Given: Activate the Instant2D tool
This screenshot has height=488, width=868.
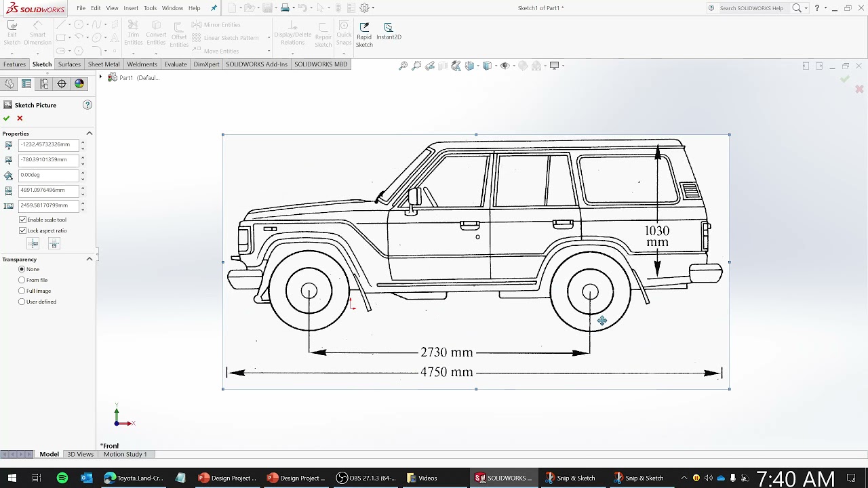Looking at the screenshot, I should point(389,31).
